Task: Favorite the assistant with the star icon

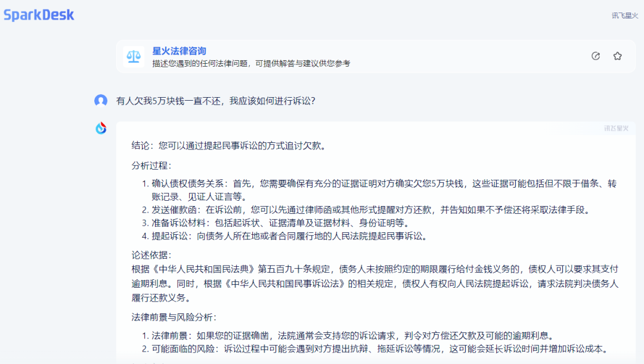Action: [x=617, y=56]
